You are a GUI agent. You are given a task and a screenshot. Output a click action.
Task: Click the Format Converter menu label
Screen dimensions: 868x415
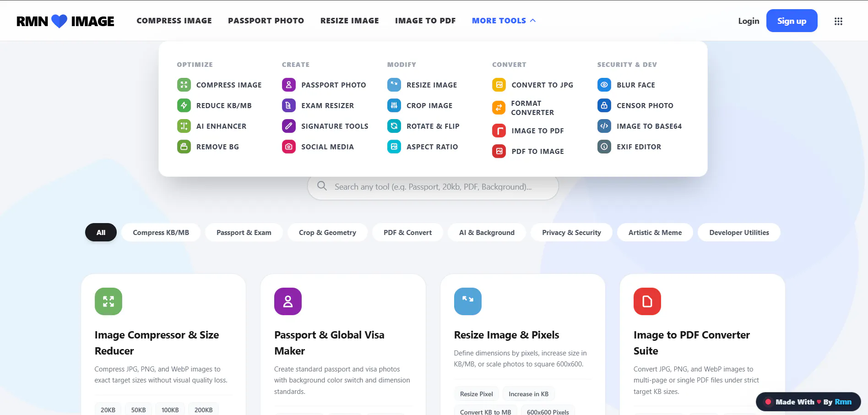532,108
